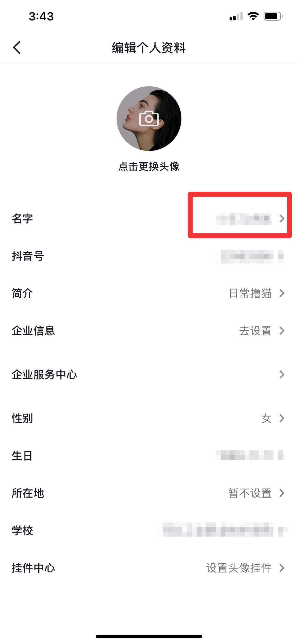The image size is (298, 644).
Task: Select the 女 gender value
Action: point(266,418)
